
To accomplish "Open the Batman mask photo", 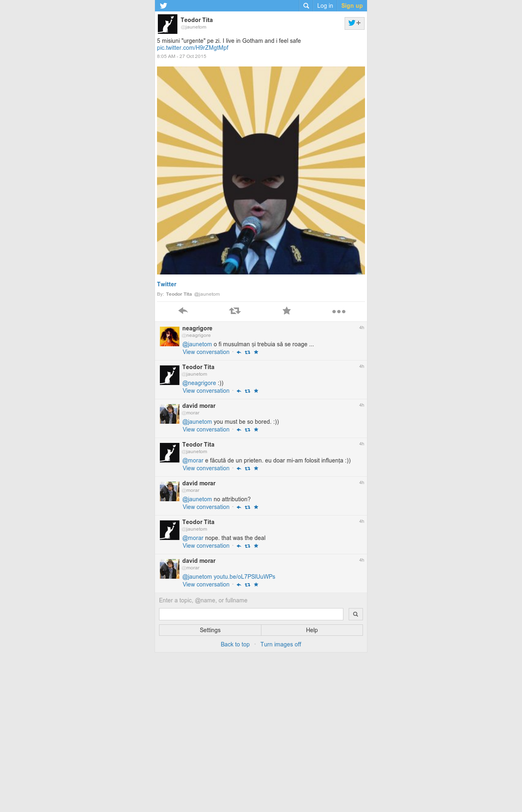I will pos(261,170).
